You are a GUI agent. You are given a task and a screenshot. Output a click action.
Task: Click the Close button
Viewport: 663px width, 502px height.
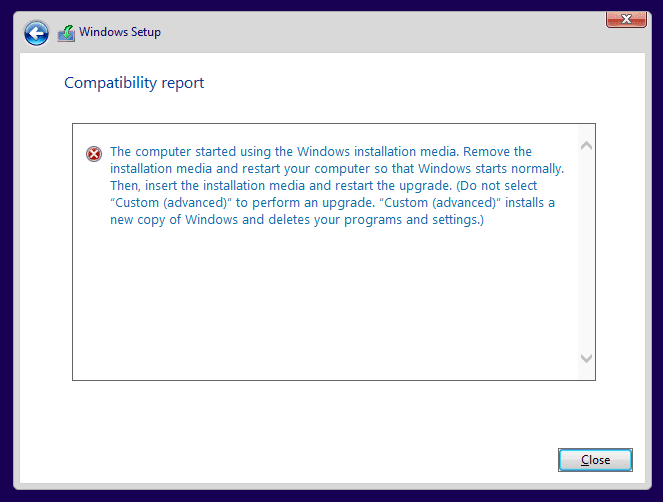(595, 460)
